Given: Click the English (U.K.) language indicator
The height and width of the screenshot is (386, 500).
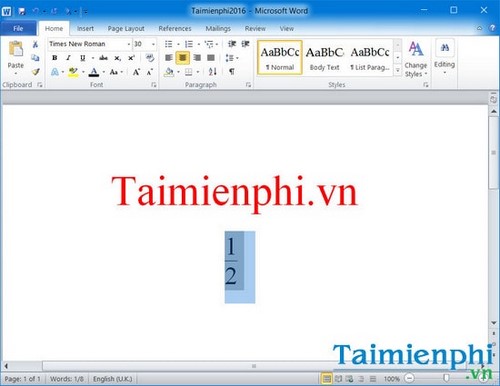Looking at the screenshot, I should 113,379.
